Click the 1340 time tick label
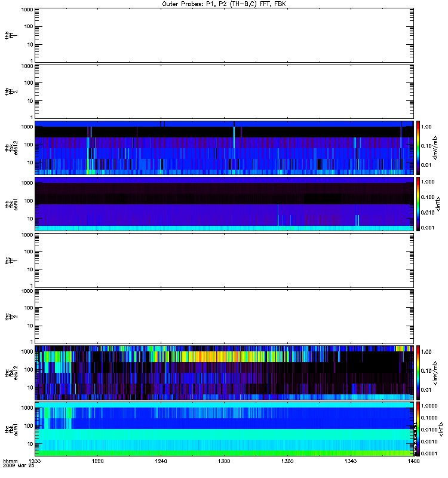Image resolution: width=448 pixels, height=478 pixels. 351,461
